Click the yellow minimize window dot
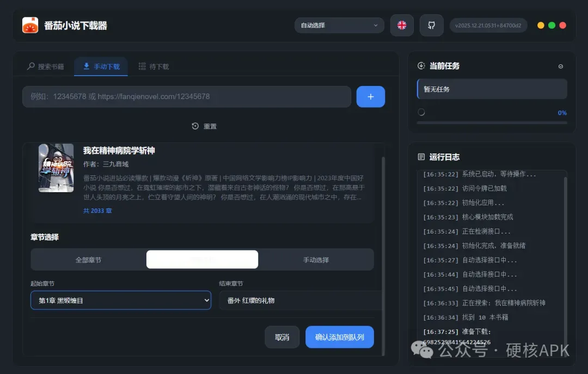588x374 pixels. point(541,25)
